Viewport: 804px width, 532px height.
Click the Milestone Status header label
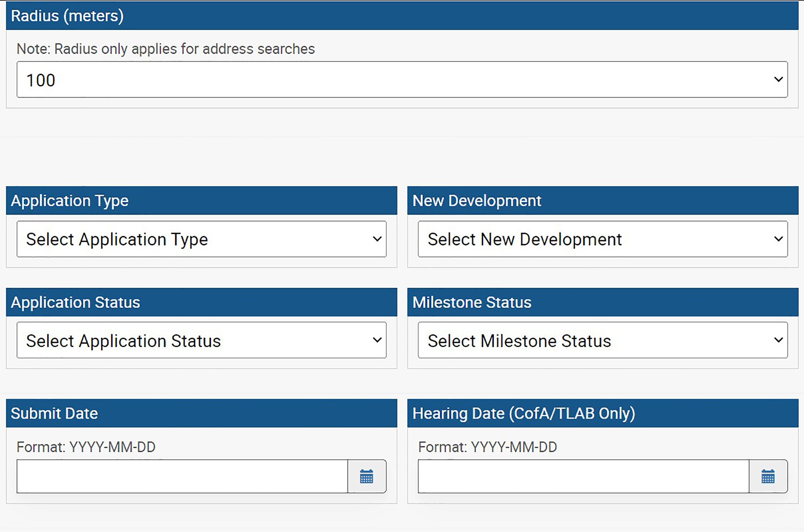click(472, 303)
